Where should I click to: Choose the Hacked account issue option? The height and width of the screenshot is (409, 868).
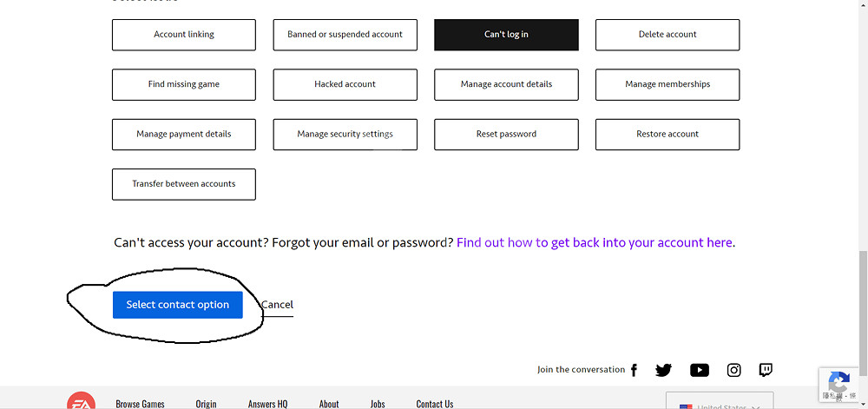[345, 84]
